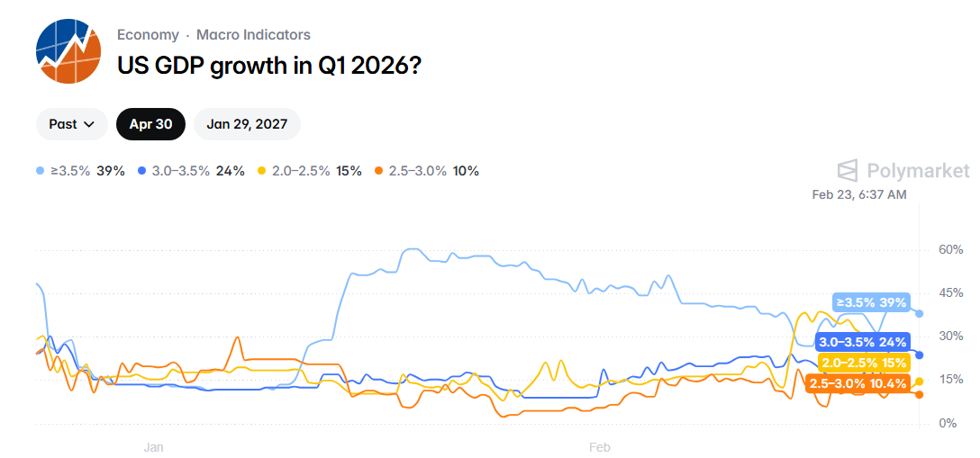Click the dark blue 3.0–3.5% legend dot
The image size is (980, 458).
coord(142,171)
